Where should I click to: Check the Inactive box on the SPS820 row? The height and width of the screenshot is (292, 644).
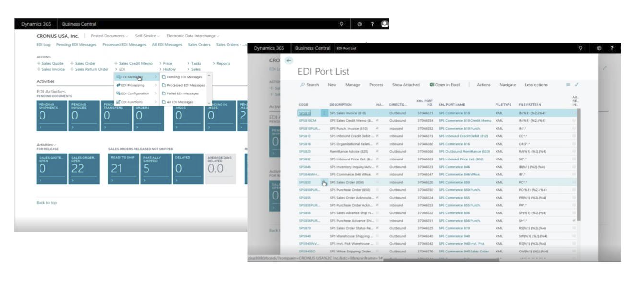pyautogui.click(x=377, y=151)
